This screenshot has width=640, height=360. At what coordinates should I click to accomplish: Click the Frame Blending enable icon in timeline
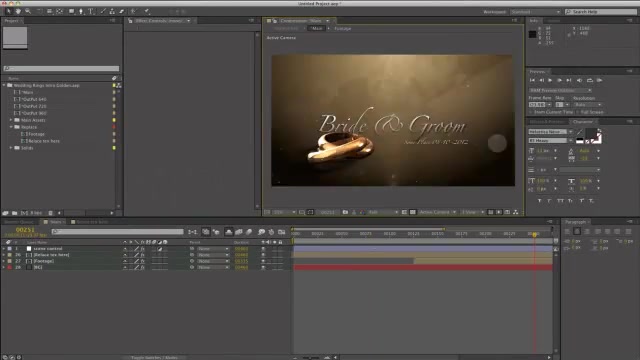(x=239, y=232)
